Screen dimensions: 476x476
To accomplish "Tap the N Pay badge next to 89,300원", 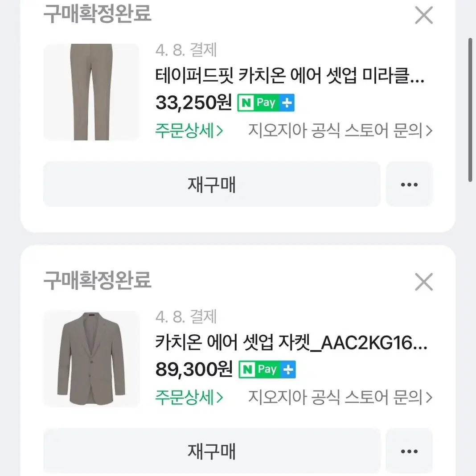I will coord(267,369).
